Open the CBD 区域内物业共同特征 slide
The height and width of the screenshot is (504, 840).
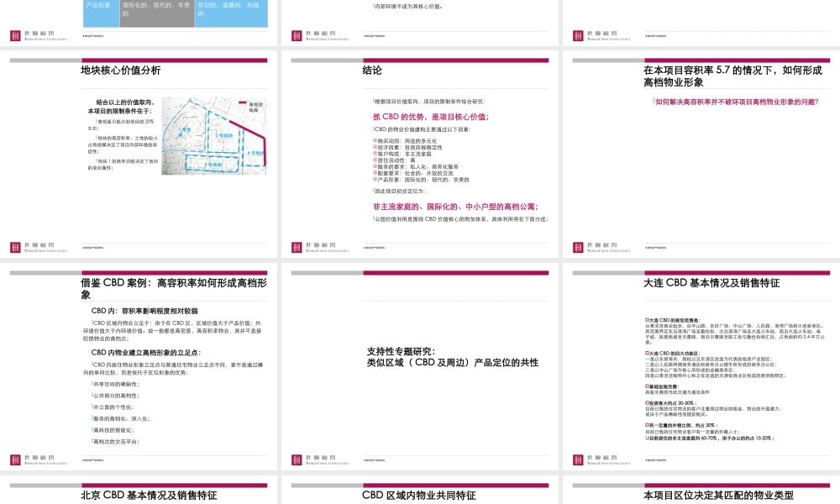pyautogui.click(x=418, y=496)
